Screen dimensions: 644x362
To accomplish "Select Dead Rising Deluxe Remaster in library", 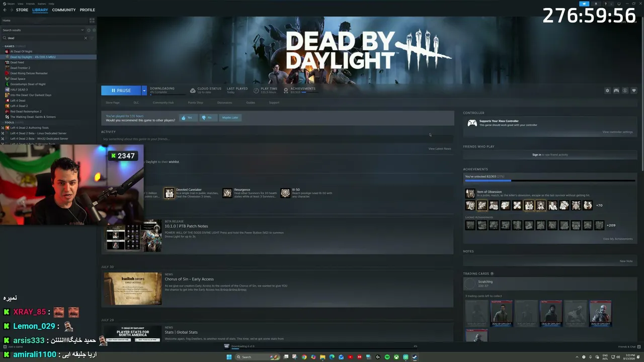I will [29, 73].
